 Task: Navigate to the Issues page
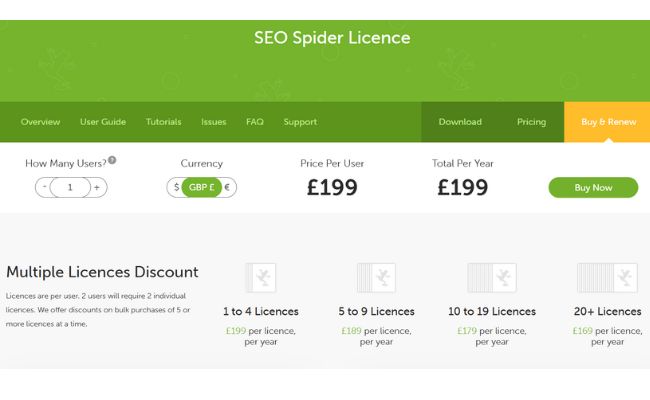(x=214, y=122)
